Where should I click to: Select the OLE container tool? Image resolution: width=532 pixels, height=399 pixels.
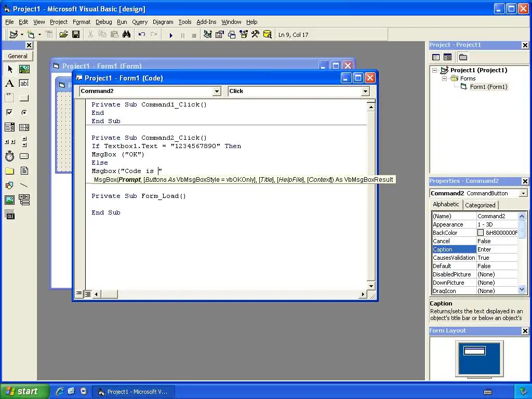[10, 215]
